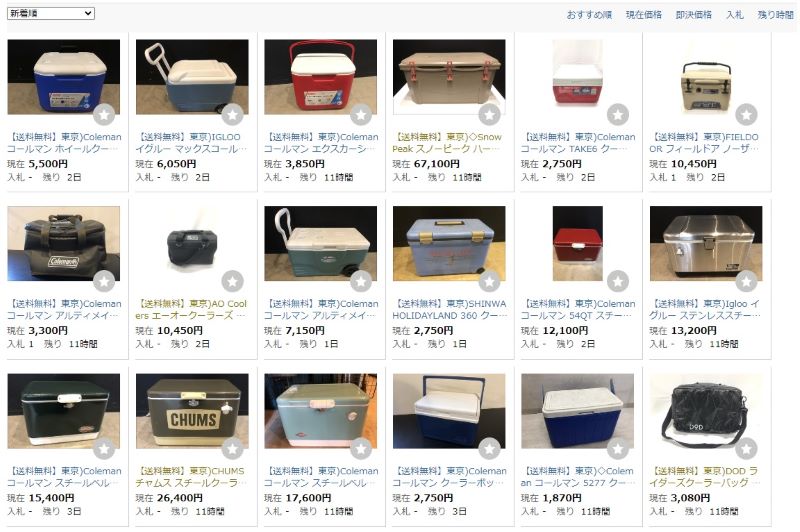Open Igloo stainless steel cooler title link
Image resolution: width=800 pixels, height=532 pixels.
705,310
